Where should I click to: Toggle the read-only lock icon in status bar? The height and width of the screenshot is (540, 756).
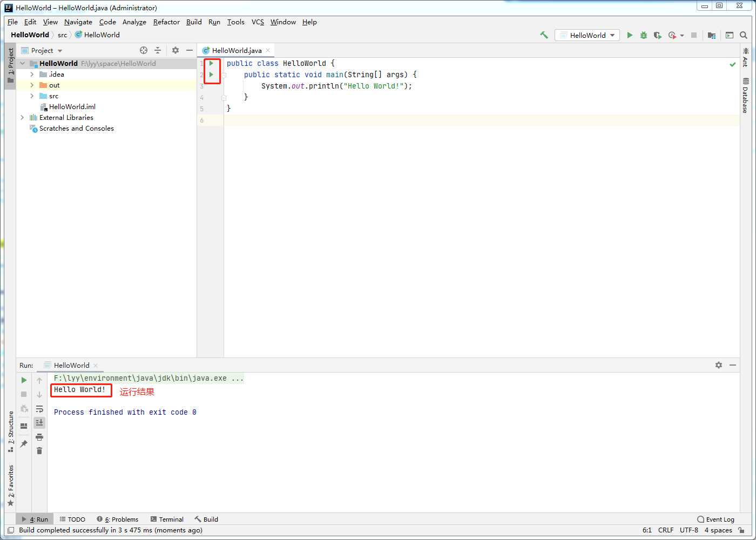click(x=742, y=530)
